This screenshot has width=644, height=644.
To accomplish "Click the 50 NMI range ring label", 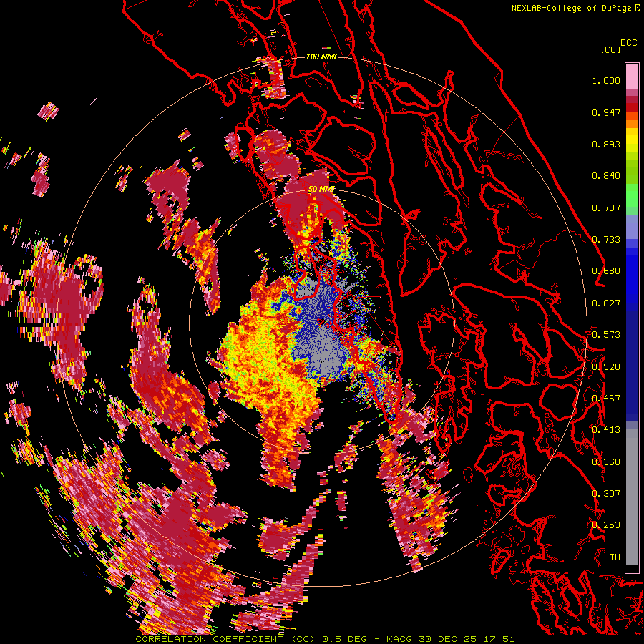I will pyautogui.click(x=321, y=189).
